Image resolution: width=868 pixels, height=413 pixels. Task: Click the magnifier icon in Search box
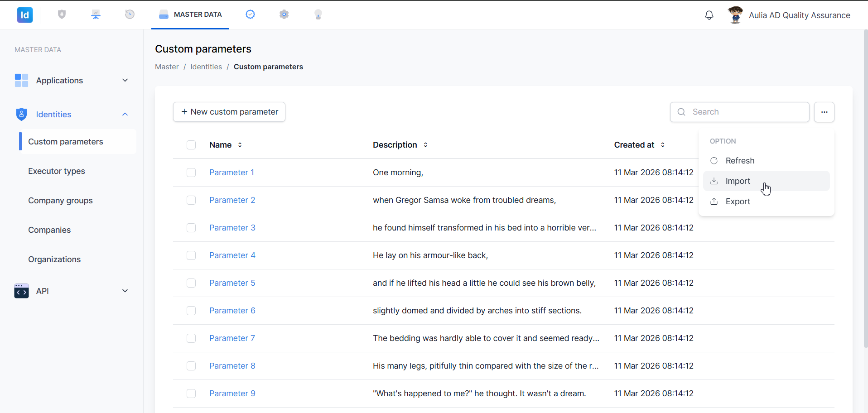tap(681, 112)
